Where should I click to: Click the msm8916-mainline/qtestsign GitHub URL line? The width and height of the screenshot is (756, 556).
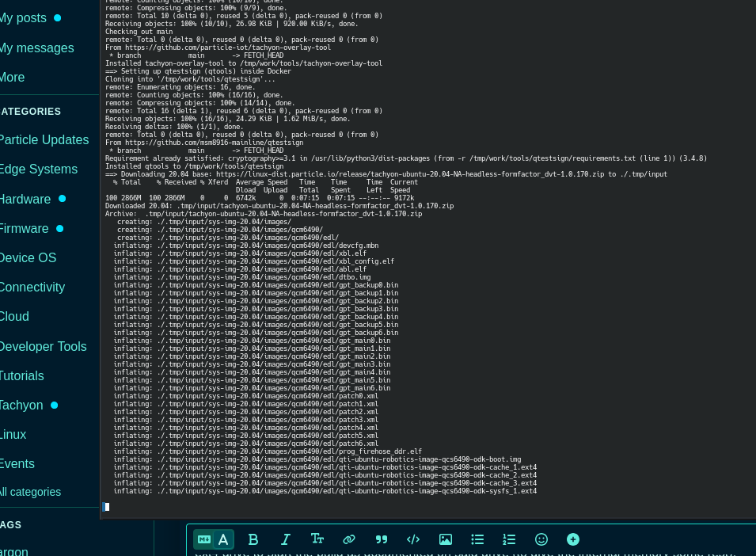tap(204, 143)
